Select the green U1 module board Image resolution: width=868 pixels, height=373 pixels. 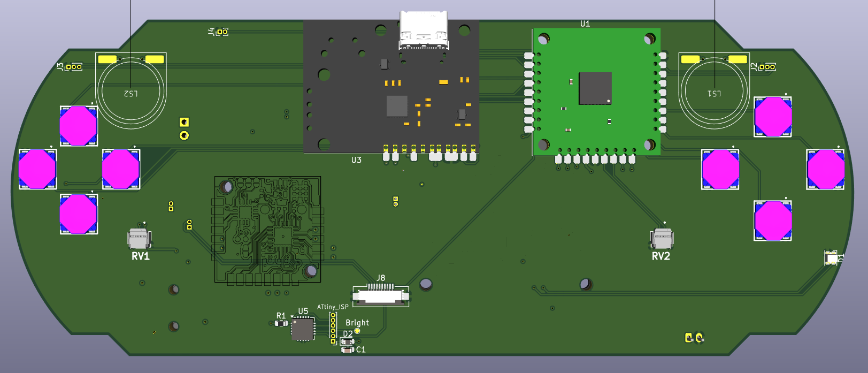tap(596, 92)
